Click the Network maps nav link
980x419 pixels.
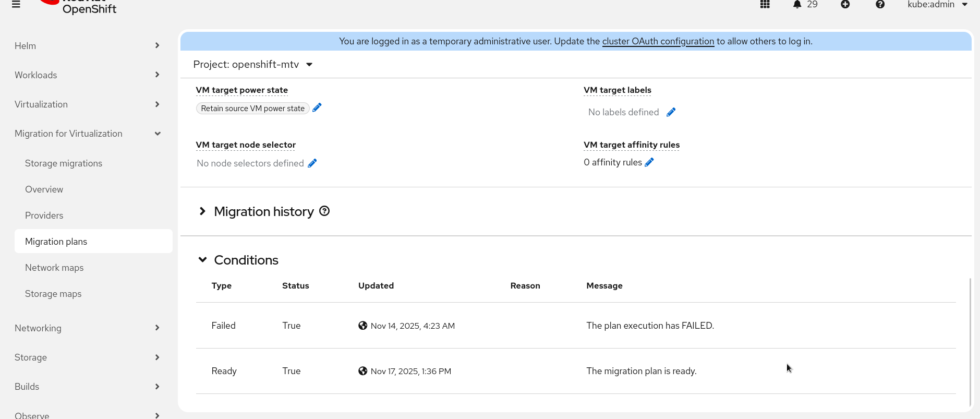pos(54,268)
